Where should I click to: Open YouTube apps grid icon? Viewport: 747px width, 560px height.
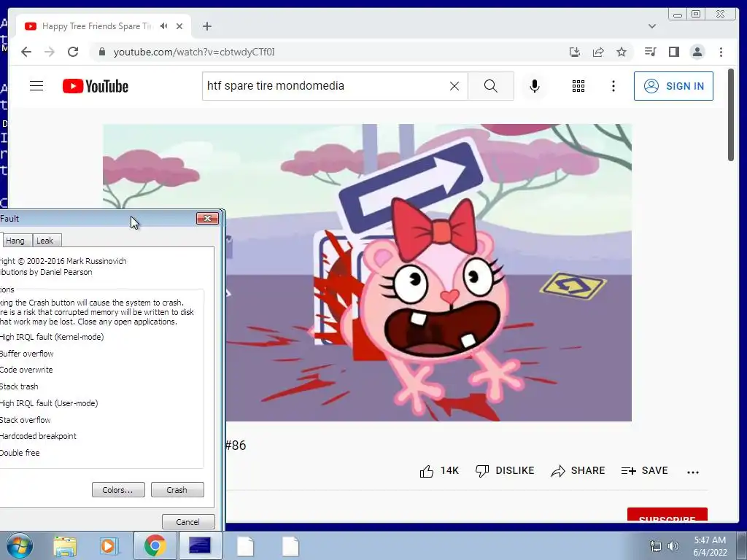coord(578,86)
